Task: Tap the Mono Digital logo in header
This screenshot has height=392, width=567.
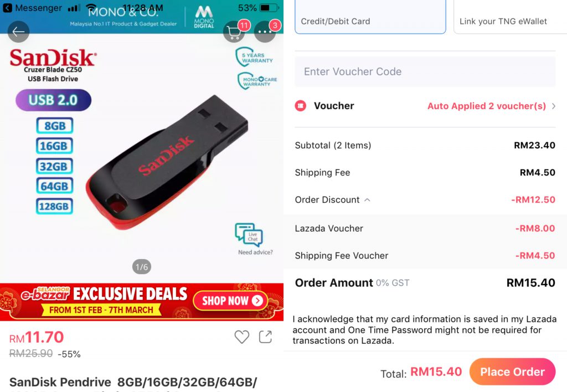Action: point(204,17)
